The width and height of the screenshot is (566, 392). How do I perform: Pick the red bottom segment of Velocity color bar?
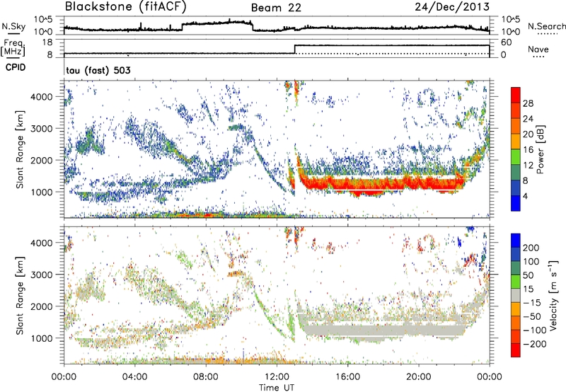(516, 350)
